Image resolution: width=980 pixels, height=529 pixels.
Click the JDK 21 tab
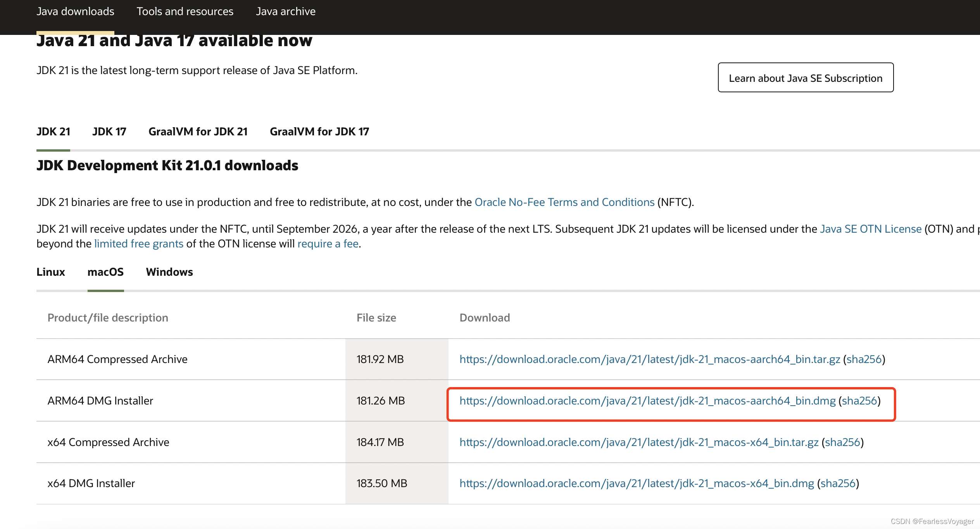pos(54,131)
